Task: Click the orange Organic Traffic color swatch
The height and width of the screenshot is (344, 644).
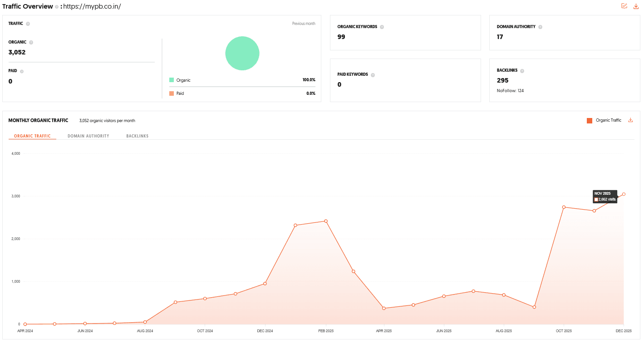Action: pos(590,120)
